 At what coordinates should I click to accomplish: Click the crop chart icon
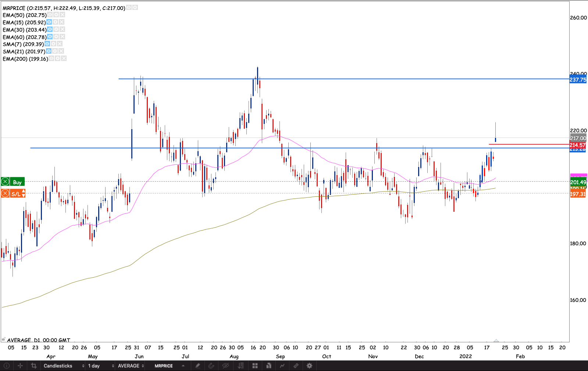coord(34,365)
